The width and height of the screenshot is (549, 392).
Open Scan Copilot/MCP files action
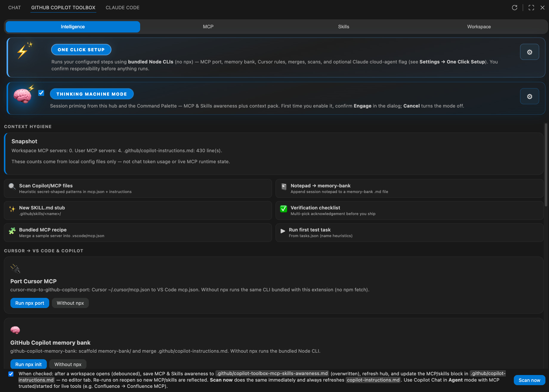click(138, 188)
